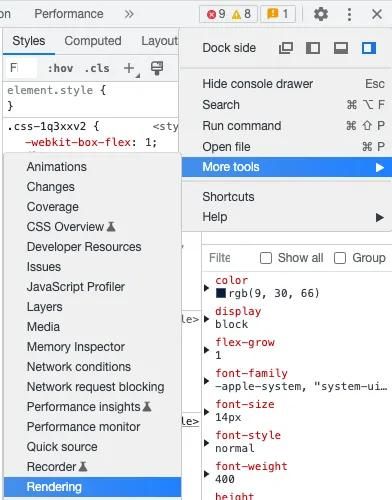Open the Help submenu arrow
Image resolution: width=392 pixels, height=500 pixels.
point(380,217)
